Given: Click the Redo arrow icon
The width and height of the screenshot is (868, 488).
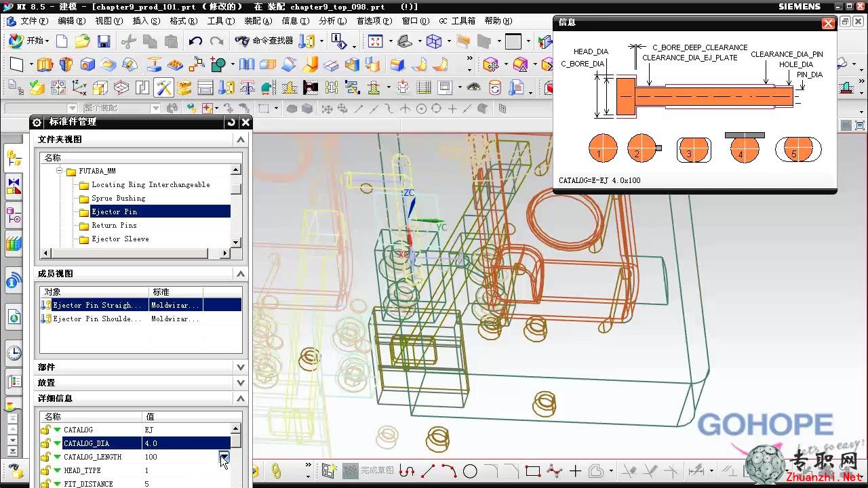Looking at the screenshot, I should (216, 41).
